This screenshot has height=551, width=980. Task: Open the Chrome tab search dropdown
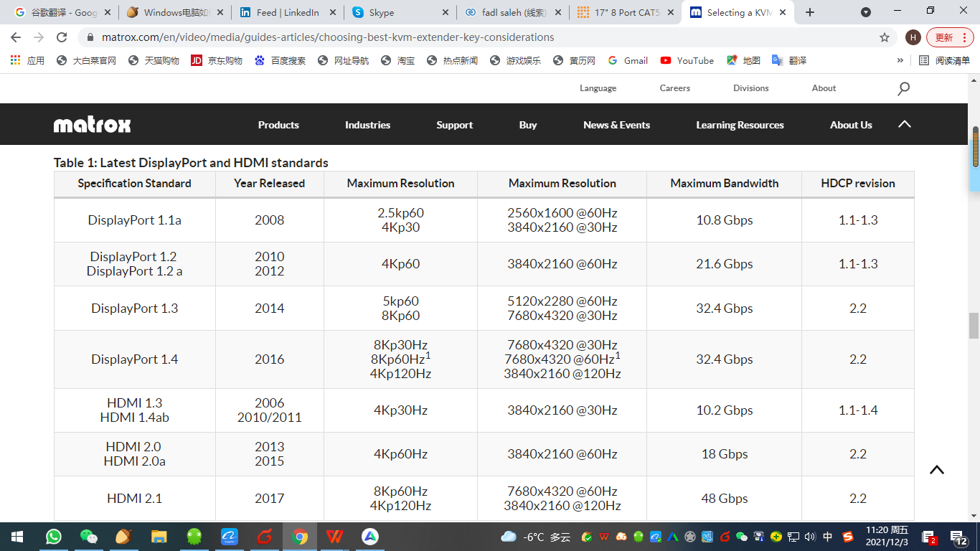(866, 12)
